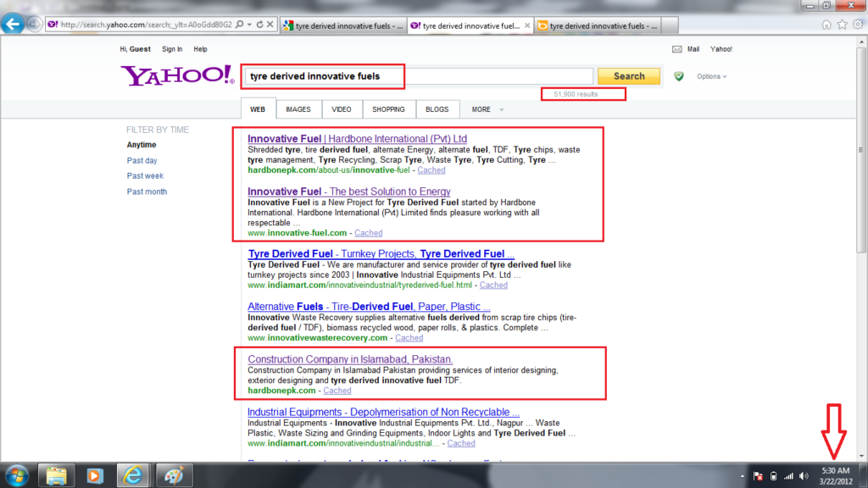
Task: Open Yahoo Mail envelope icon
Action: coord(677,49)
